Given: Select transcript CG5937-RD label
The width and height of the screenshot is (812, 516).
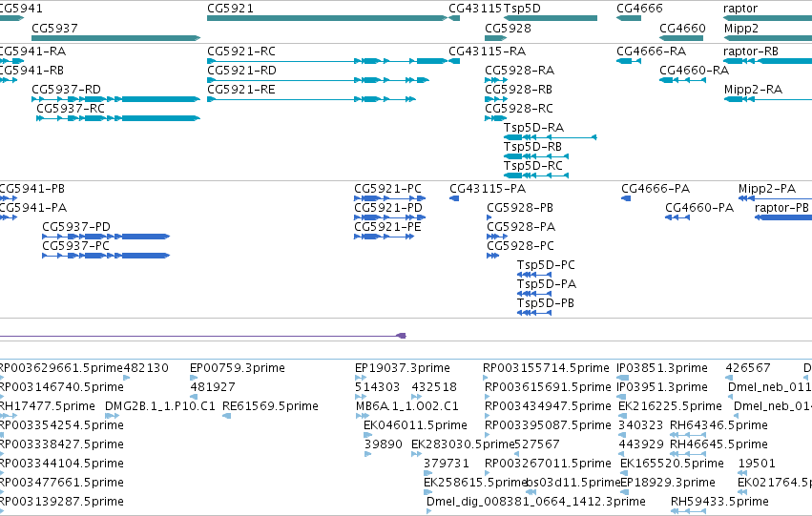Looking at the screenshot, I should 66,90.
